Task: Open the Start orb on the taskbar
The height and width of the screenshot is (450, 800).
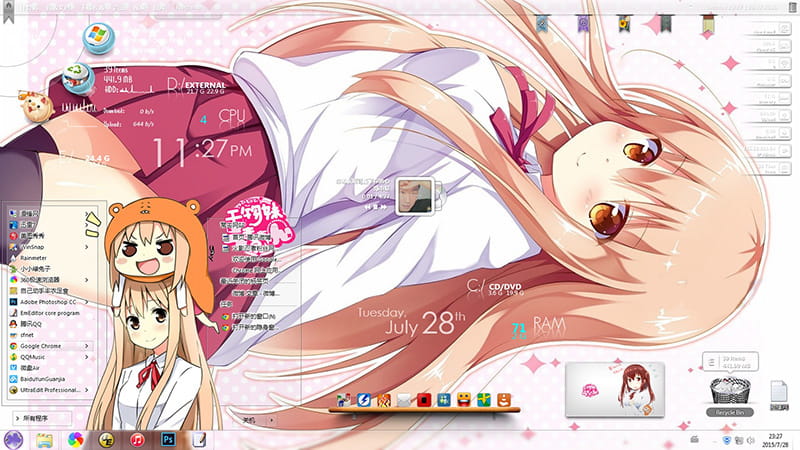Action: [x=13, y=439]
